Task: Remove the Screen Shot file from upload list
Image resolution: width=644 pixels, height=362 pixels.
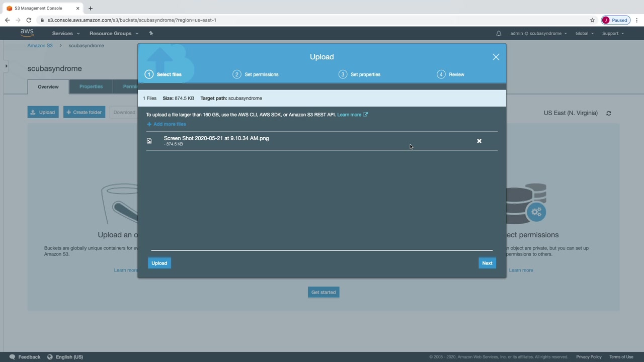Action: coord(479,141)
